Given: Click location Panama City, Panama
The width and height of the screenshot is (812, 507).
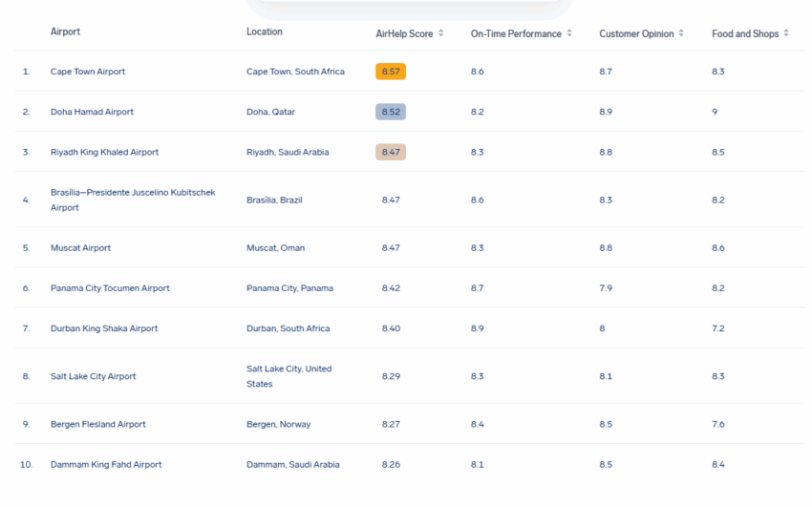Looking at the screenshot, I should [289, 288].
